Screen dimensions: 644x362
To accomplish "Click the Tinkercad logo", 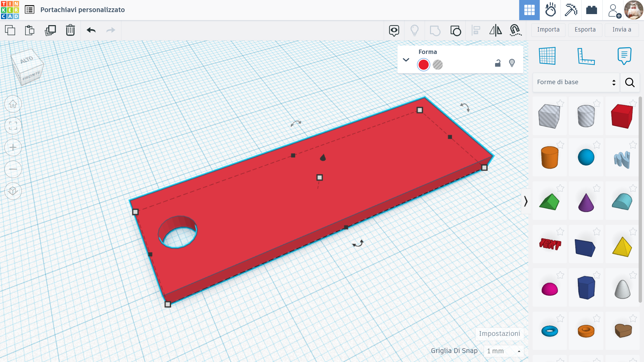I will point(10,10).
